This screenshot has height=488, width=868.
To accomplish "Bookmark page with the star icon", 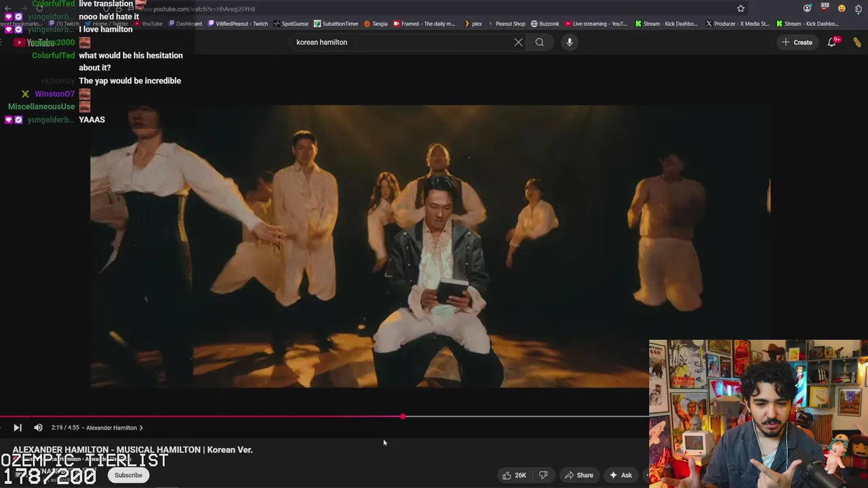I will 741,9.
